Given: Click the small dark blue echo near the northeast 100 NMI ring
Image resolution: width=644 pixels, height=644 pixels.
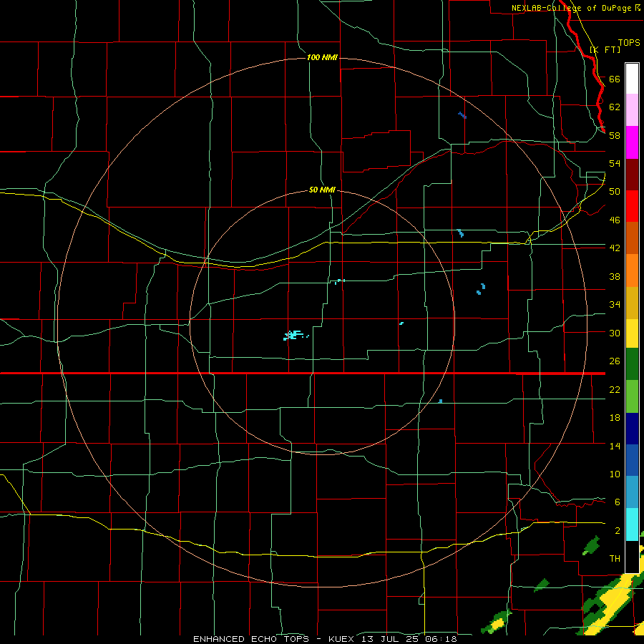Looking at the screenshot, I should pos(462,115).
